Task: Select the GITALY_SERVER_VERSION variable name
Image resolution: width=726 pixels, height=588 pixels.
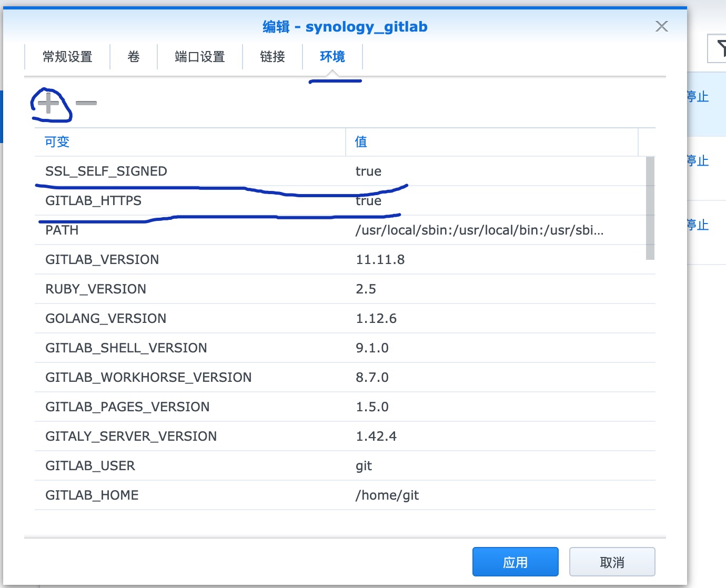Action: (x=131, y=437)
